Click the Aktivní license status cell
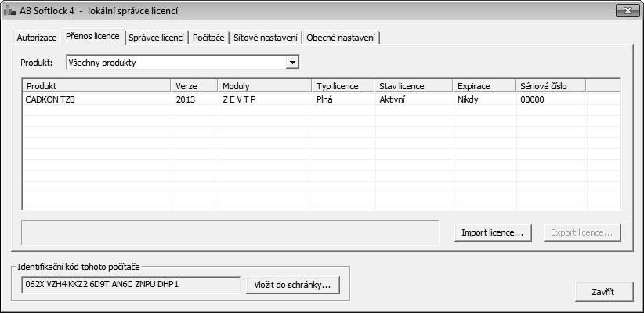The height and width of the screenshot is (313, 644). (x=392, y=99)
